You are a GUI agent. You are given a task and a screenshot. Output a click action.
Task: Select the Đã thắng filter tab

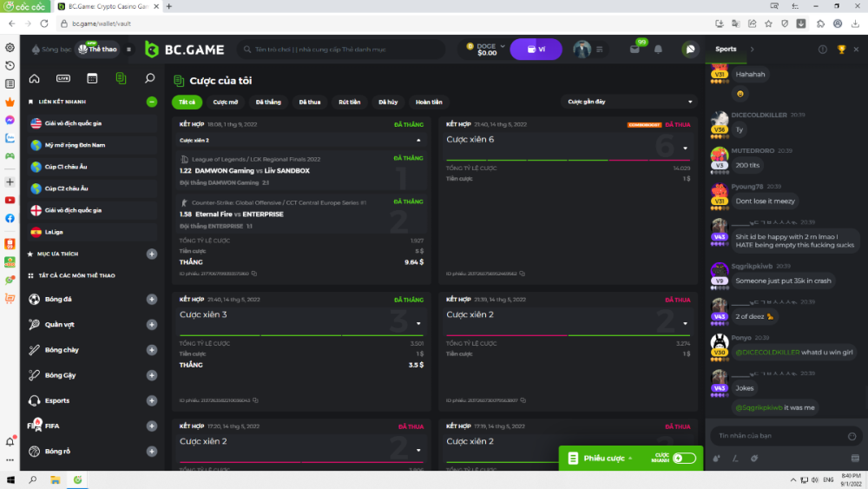(x=268, y=102)
